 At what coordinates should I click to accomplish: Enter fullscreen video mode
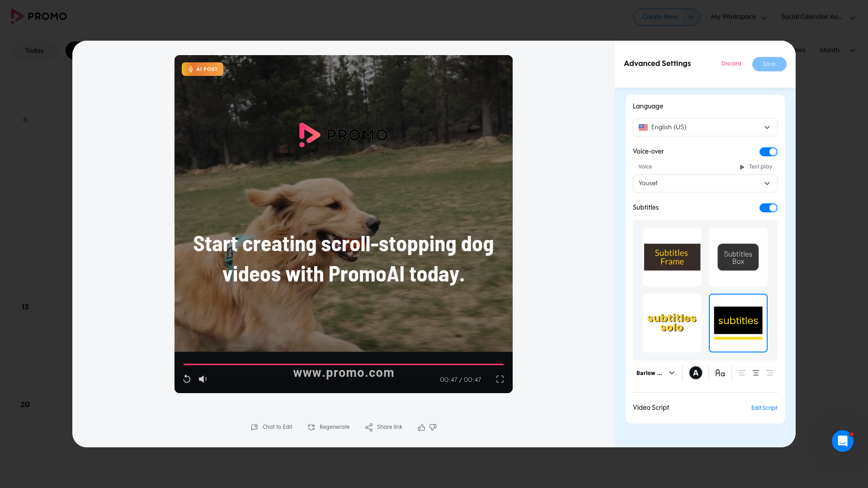500,379
